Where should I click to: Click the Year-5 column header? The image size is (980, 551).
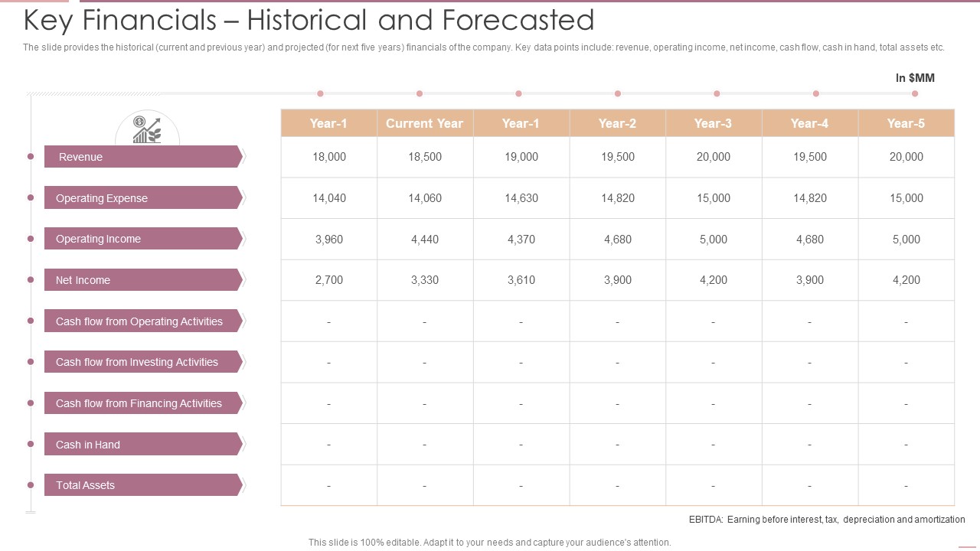pyautogui.click(x=906, y=123)
